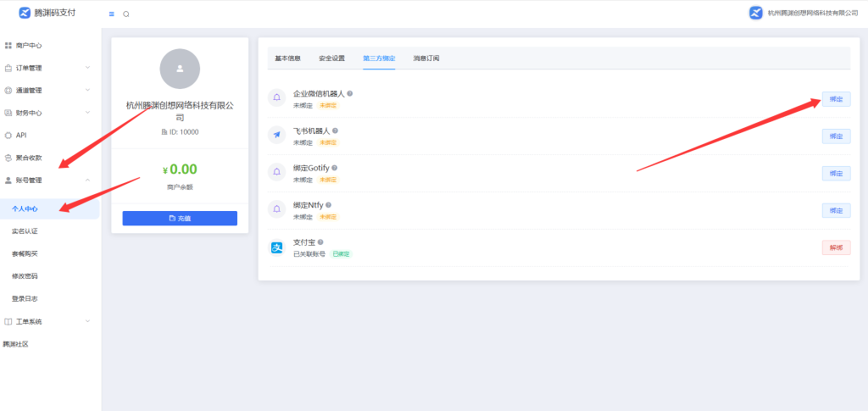868x411 pixels.
Task: Bind 飞书机器人 with 绑定 button
Action: 836,136
